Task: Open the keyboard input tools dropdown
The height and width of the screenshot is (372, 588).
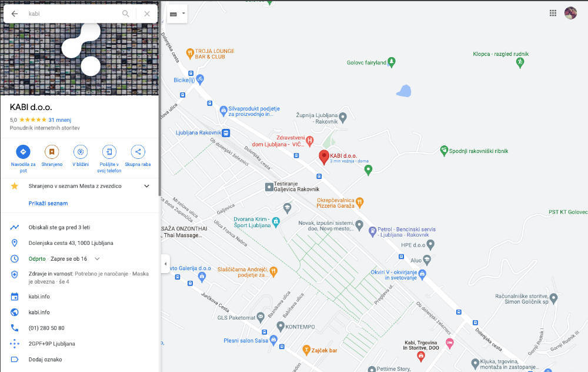Action: (177, 14)
